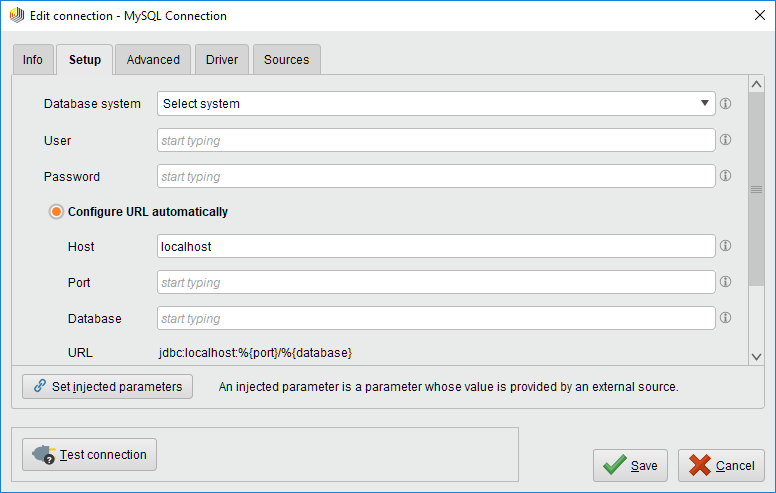Cancel editing the connection
This screenshot has height=493, width=776.
[721, 466]
